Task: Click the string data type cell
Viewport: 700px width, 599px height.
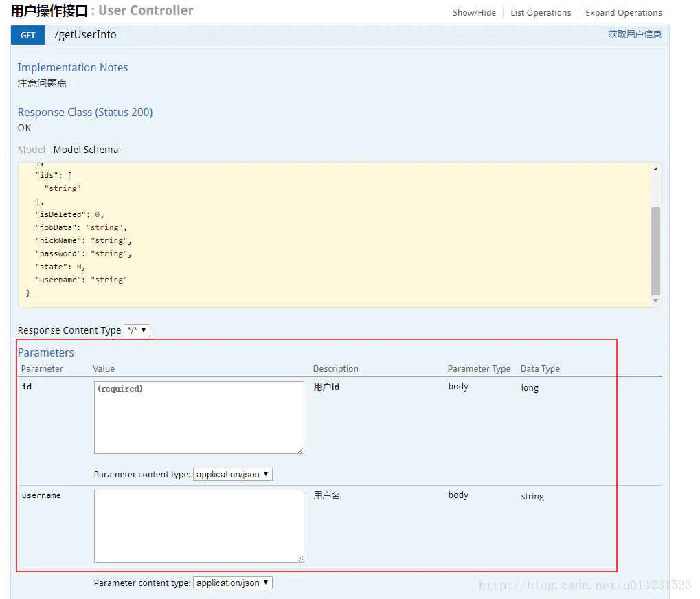Action: (532, 497)
